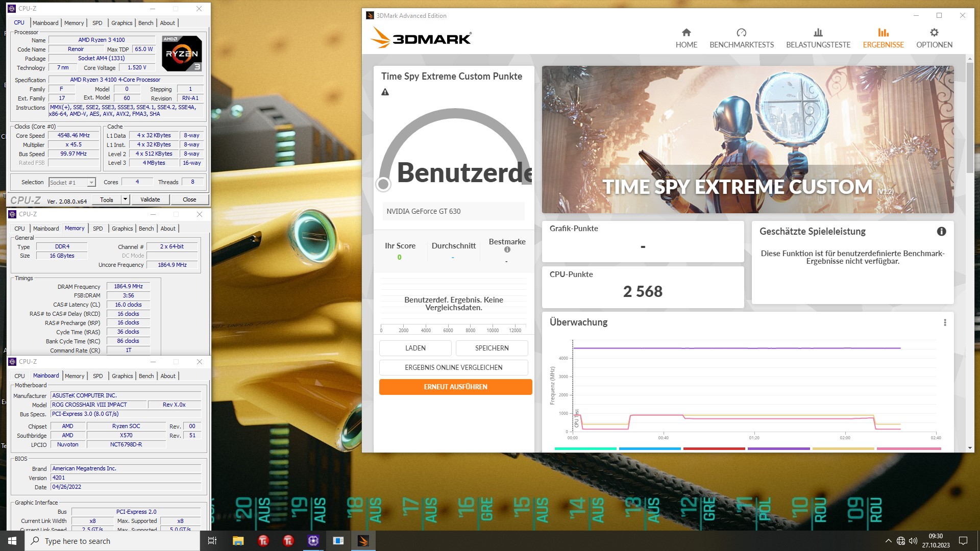Screen dimensions: 980x551
Task: Click the red legend bar below monitoring chart
Action: 714,448
